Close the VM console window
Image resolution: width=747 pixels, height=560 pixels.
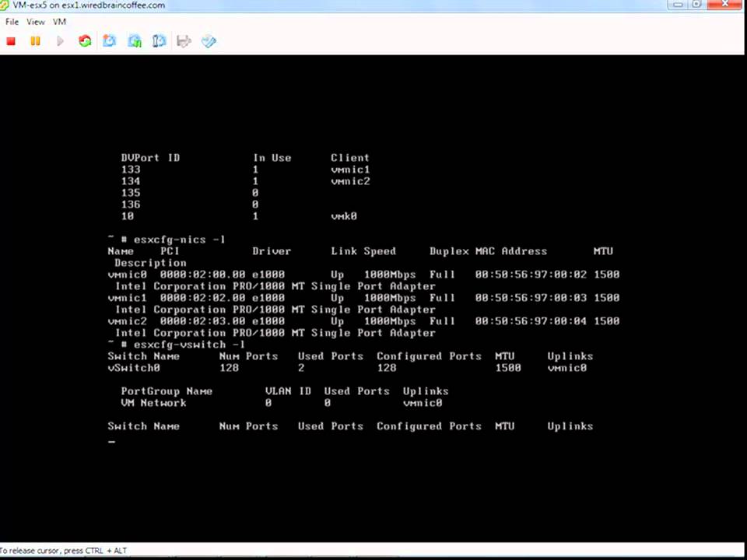(725, 5)
